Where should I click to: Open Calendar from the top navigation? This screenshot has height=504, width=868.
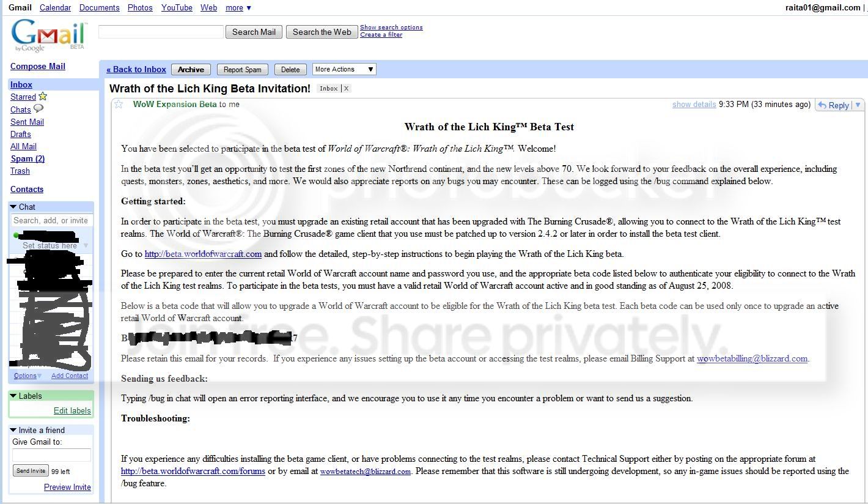55,8
